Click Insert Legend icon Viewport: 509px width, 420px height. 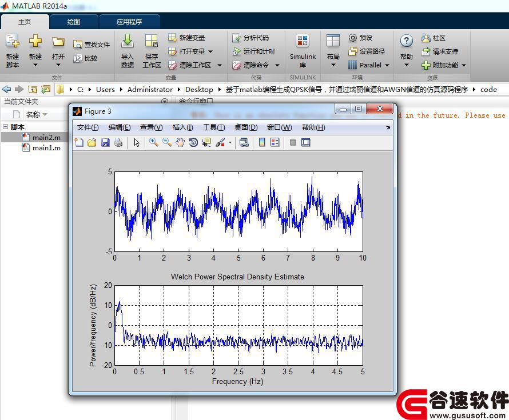click(275, 142)
